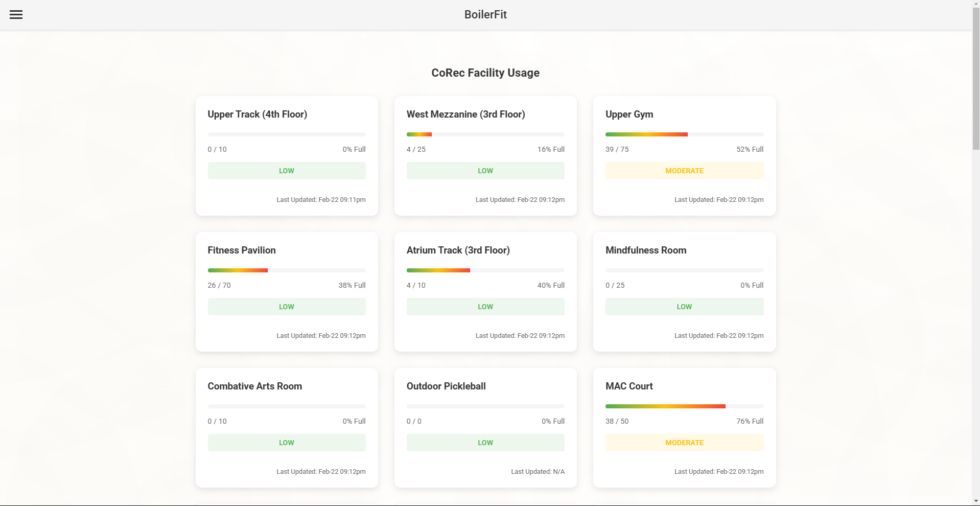Click the Fitness Pavilion progress bar

click(287, 270)
